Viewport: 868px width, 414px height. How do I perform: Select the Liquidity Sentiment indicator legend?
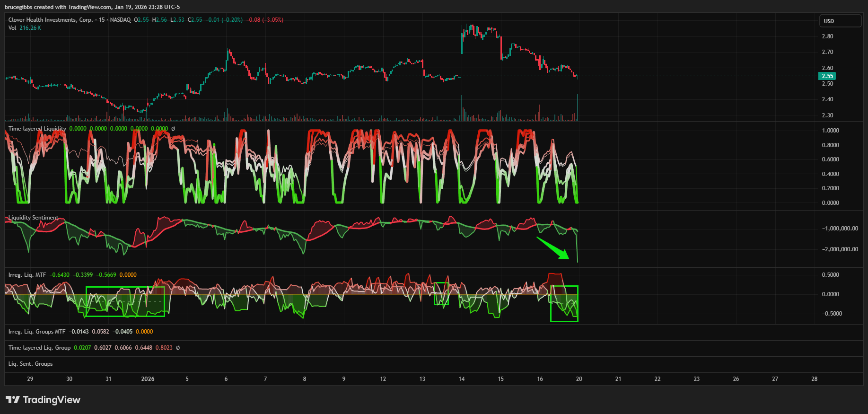(34, 218)
